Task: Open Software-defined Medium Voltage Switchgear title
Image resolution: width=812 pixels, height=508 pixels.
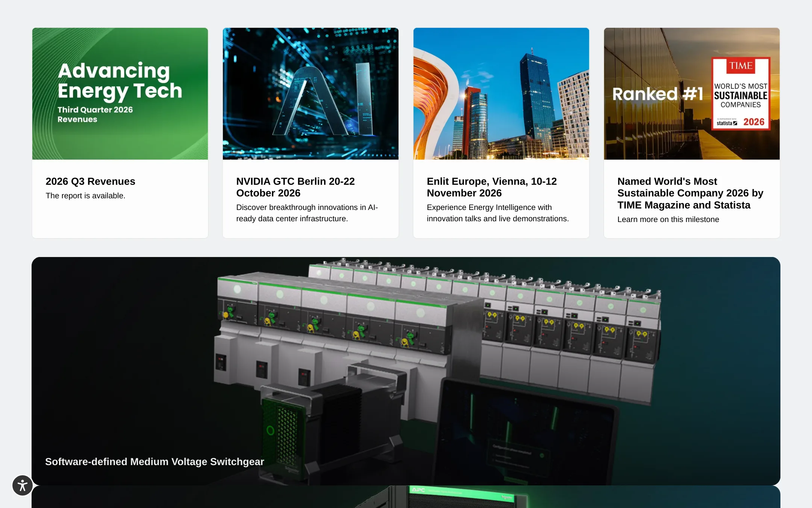Action: [155, 462]
